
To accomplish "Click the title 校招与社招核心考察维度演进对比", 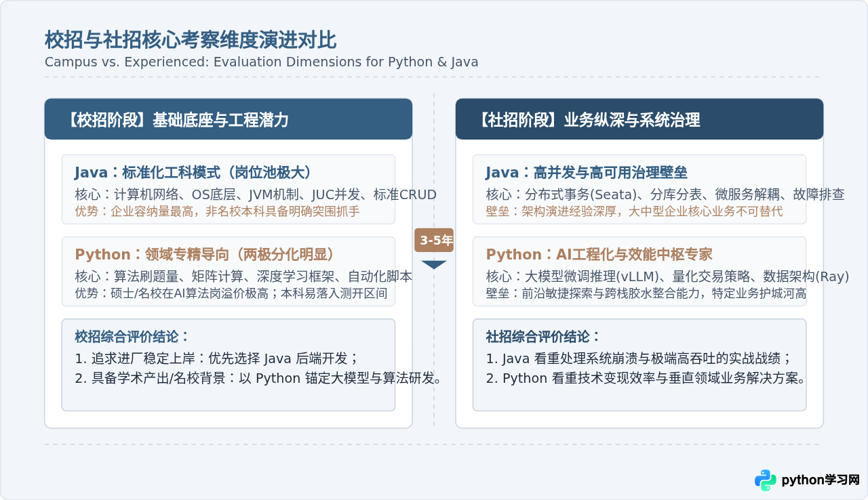I will click(191, 40).
